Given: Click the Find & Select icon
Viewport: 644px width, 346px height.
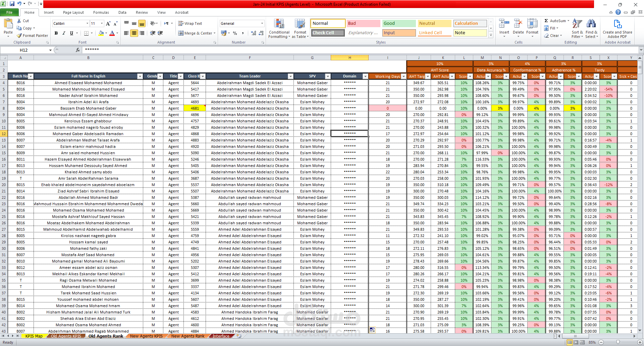Looking at the screenshot, I should 591,28.
